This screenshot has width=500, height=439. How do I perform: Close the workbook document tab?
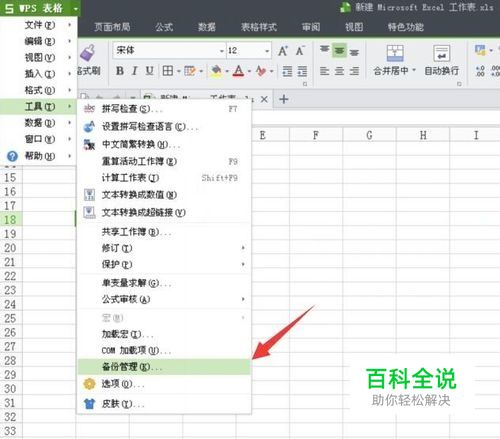264,99
